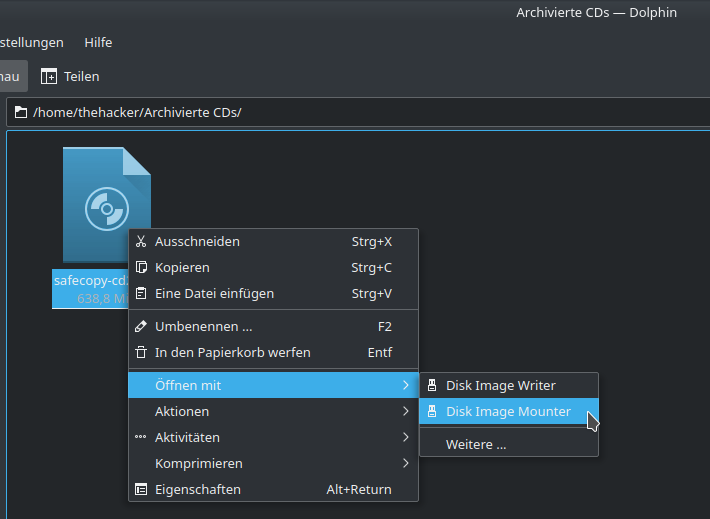The height and width of the screenshot is (519, 710).
Task: Click the copy icon beside Kopieren
Action: [141, 267]
